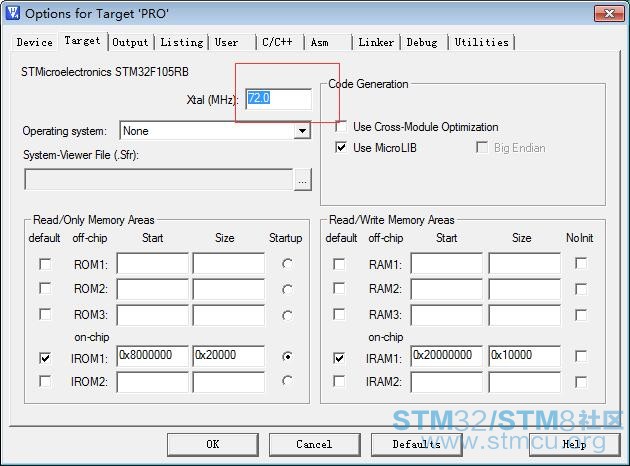
Task: Select IROM1 Startup radio button
Action: point(287,356)
